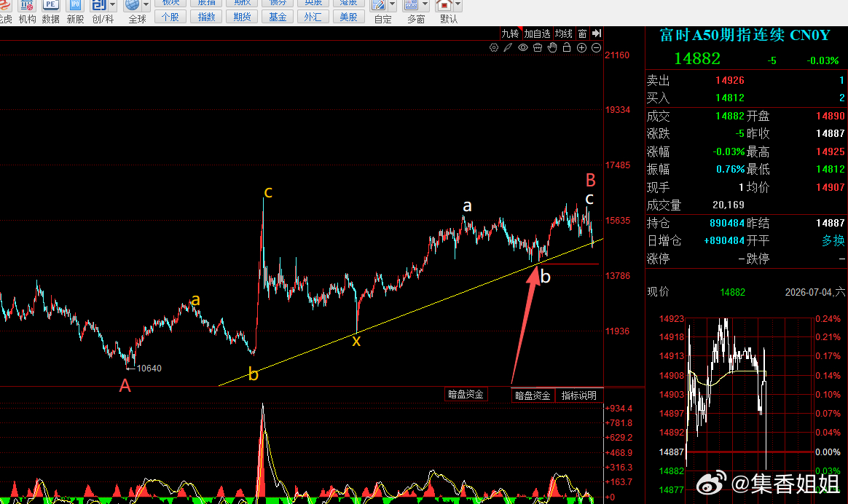Open the 机构 institutions icon
The image size is (848, 504).
27,7
